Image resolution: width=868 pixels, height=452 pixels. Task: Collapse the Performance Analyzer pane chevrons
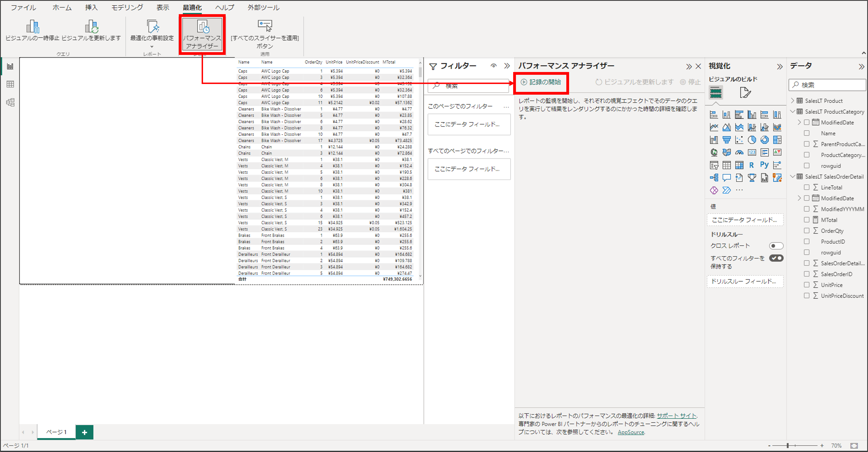(x=689, y=67)
